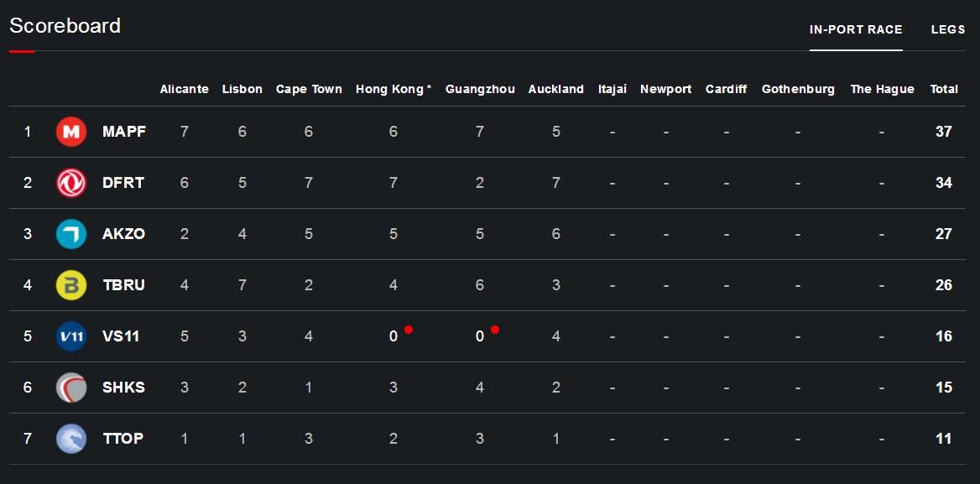Click the Hong Kong column header

(x=393, y=89)
